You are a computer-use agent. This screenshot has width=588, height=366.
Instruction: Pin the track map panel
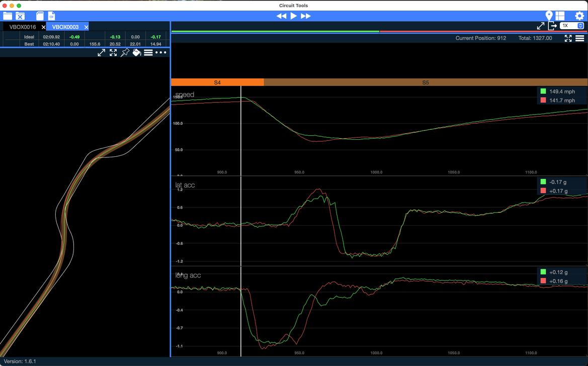tap(125, 52)
